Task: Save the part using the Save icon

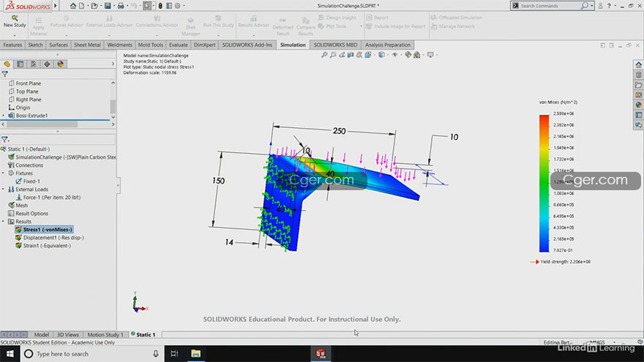Action: coord(108,6)
